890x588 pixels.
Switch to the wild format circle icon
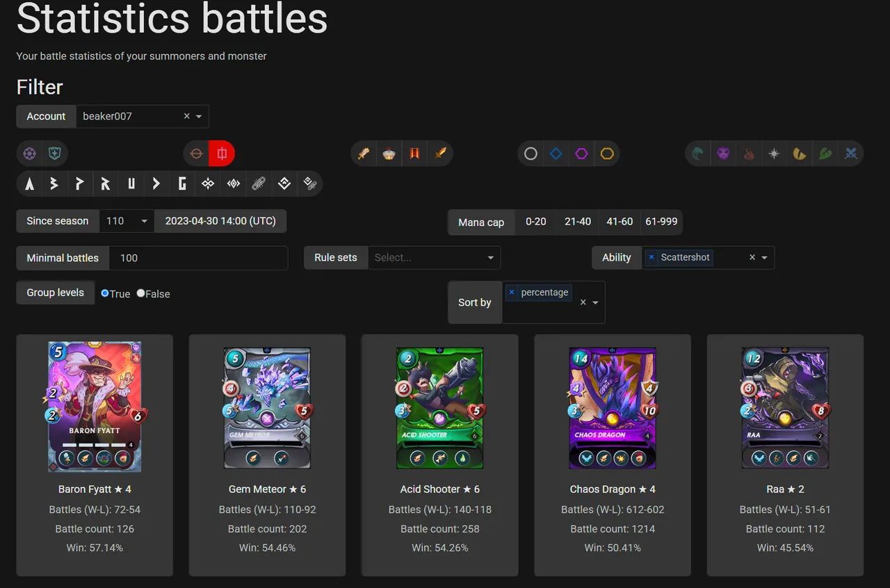tap(197, 154)
